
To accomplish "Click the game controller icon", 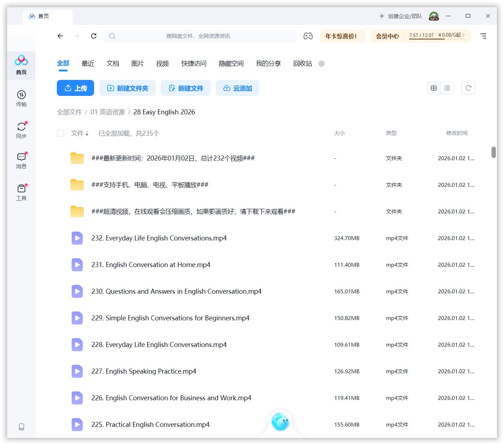I will point(308,36).
